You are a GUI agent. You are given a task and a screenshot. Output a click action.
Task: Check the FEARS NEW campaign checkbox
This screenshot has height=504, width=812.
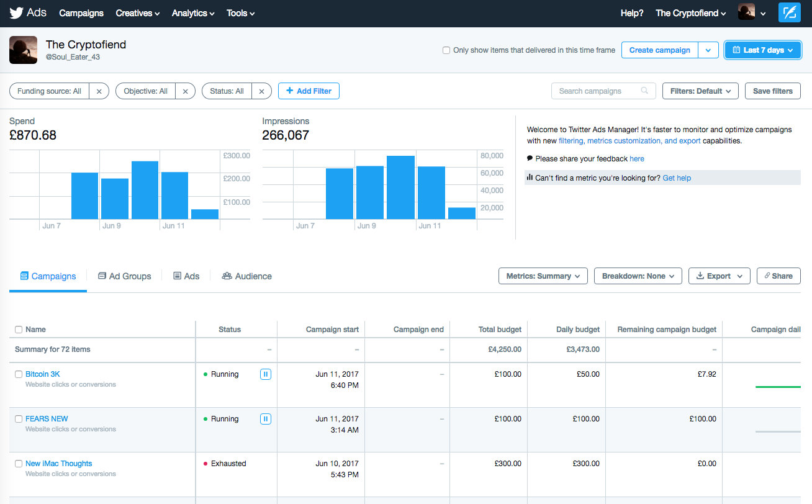point(19,419)
